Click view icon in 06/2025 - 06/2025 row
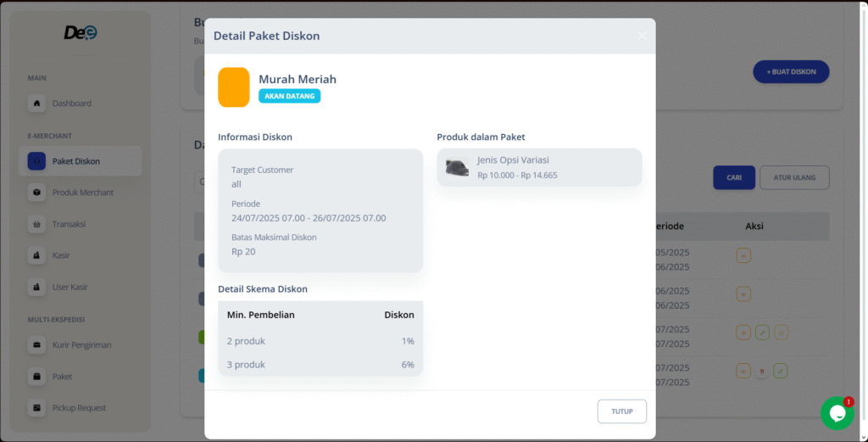 click(743, 294)
